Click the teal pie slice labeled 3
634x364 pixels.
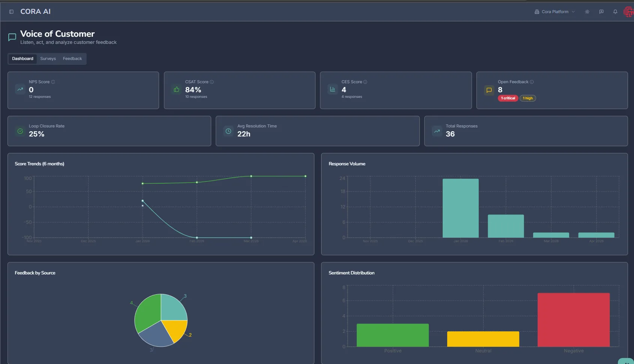tap(173, 308)
